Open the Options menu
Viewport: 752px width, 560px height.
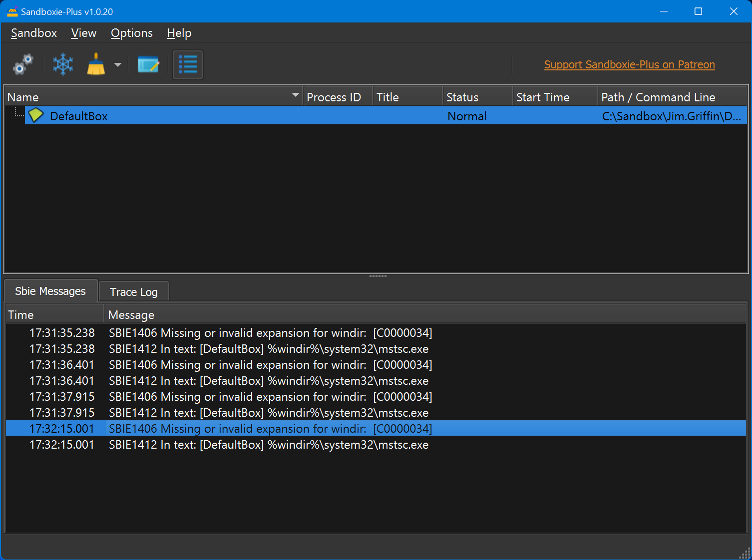(132, 33)
